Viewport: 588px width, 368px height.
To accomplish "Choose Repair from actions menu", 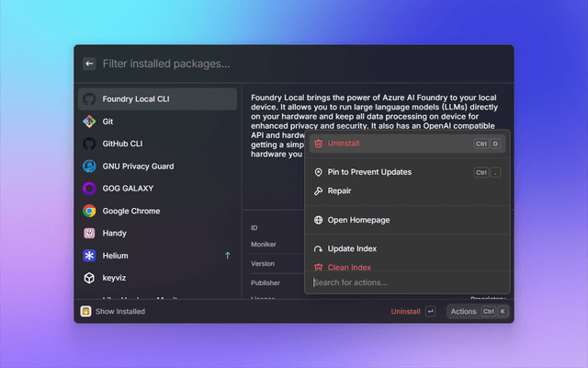I will pos(407,191).
